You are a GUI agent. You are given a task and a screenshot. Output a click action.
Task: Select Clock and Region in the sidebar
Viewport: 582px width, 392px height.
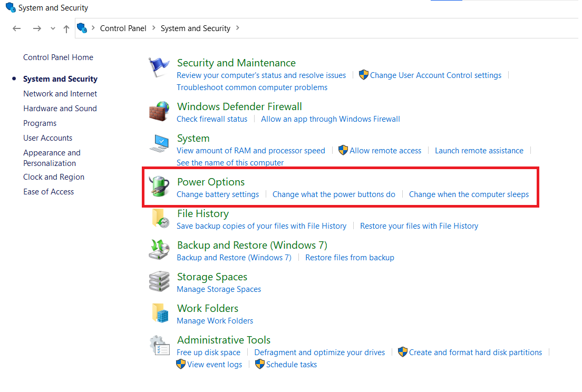click(53, 177)
